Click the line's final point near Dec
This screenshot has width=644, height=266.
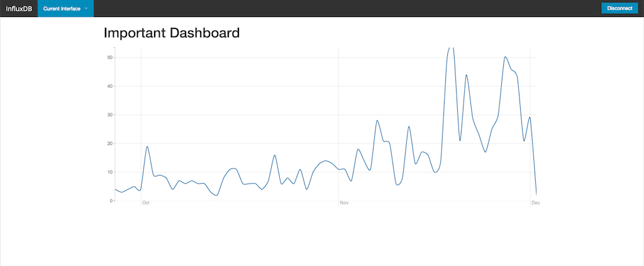pyautogui.click(x=536, y=194)
